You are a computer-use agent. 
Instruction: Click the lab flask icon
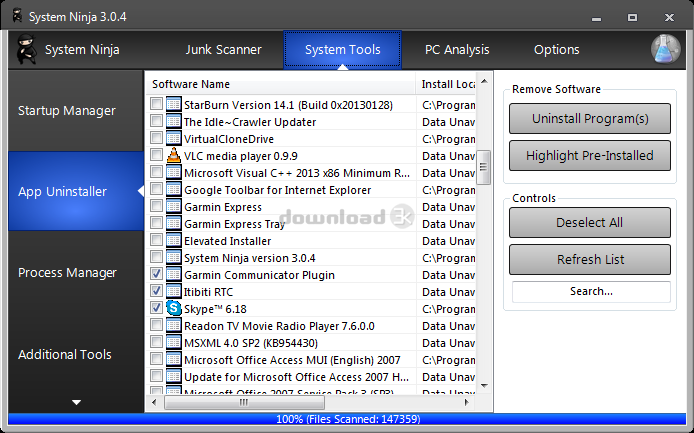666,49
